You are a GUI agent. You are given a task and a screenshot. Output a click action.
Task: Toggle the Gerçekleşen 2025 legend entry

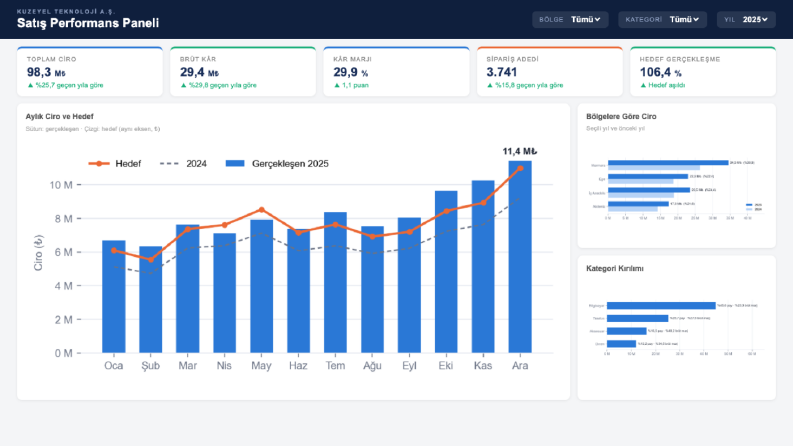[277, 163]
